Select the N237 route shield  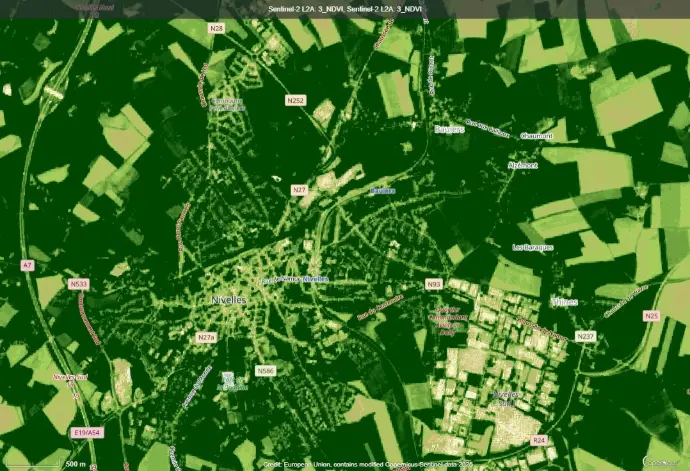click(586, 336)
